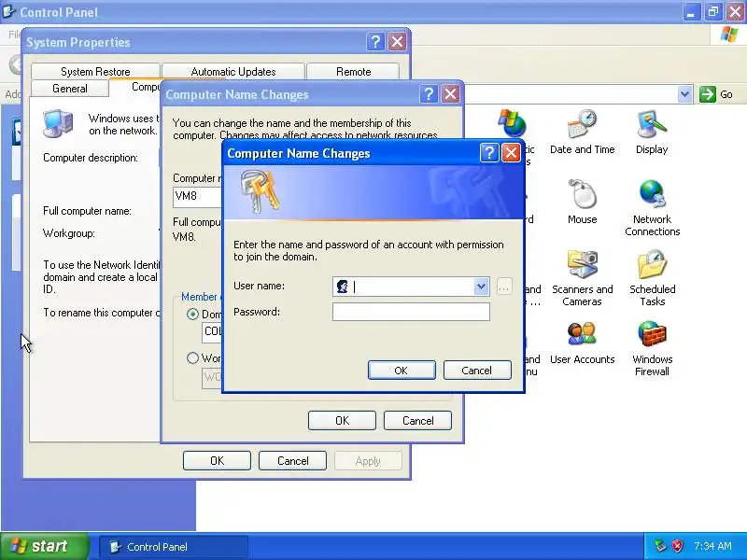Click Cancel in the credentials dialog
The width and height of the screenshot is (747, 560).
tap(477, 370)
